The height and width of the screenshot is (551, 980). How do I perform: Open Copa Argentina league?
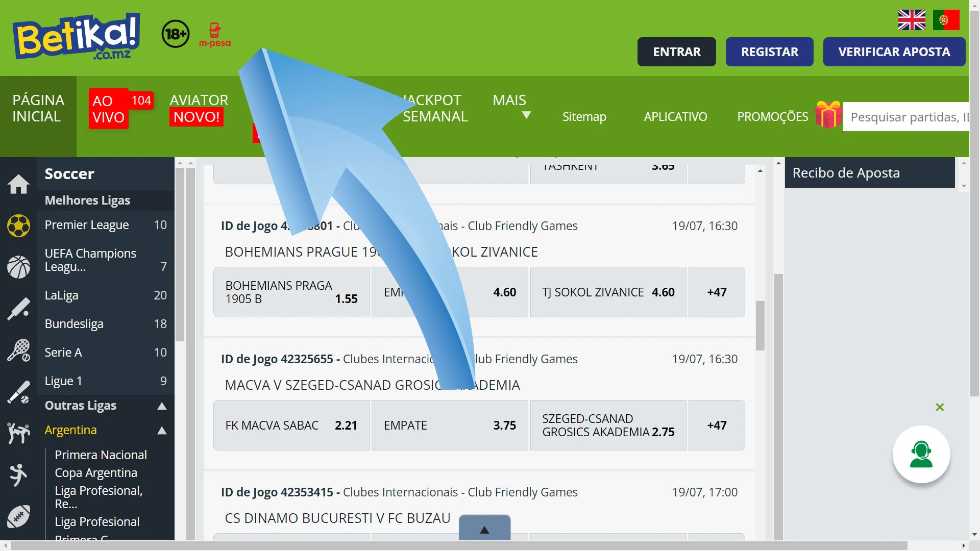[96, 473]
